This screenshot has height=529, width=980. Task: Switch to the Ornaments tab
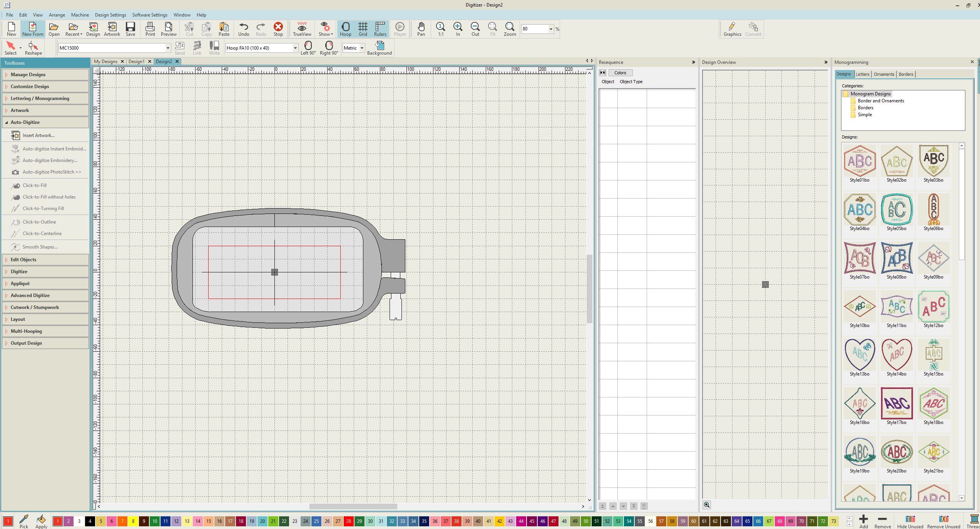(x=884, y=74)
